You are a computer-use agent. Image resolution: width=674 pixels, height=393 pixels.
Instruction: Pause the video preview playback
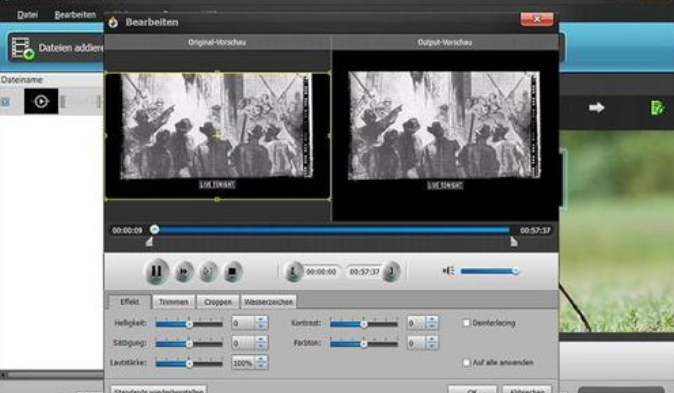(156, 271)
